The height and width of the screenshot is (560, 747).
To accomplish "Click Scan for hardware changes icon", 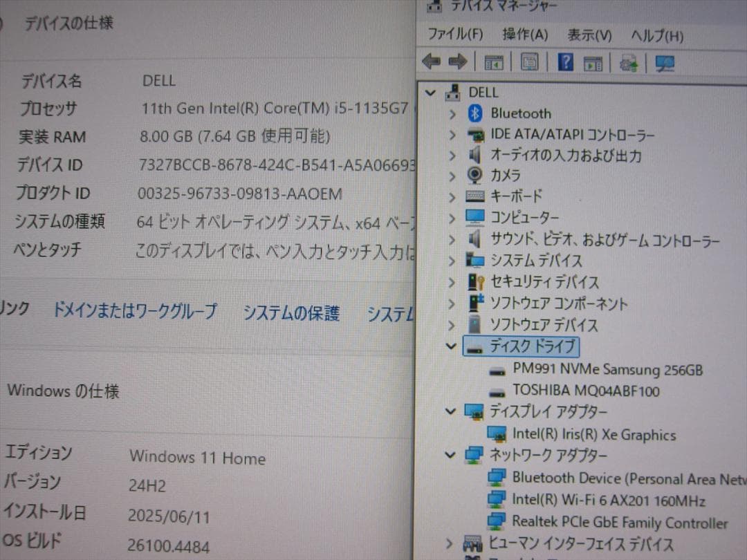I will (x=627, y=62).
